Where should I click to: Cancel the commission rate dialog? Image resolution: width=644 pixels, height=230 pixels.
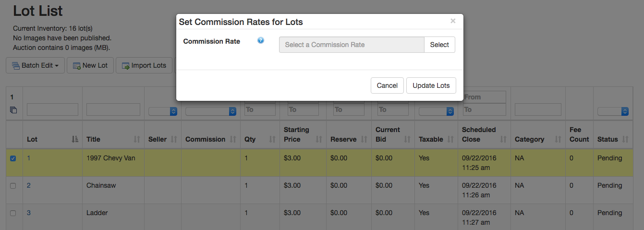[x=387, y=85]
